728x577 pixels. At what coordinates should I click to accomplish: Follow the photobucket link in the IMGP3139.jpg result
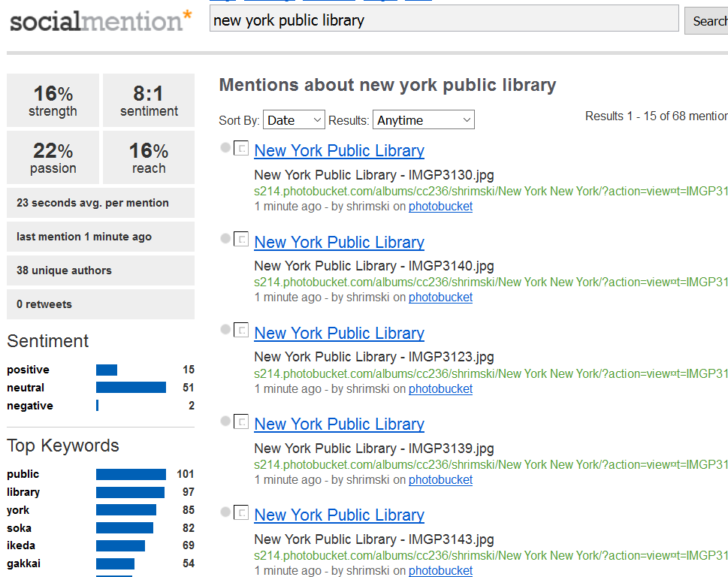(440, 479)
